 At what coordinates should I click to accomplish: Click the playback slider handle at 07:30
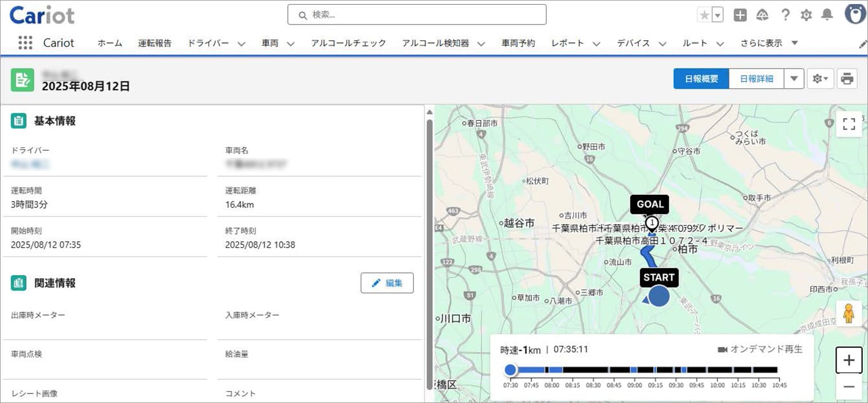coord(510,370)
